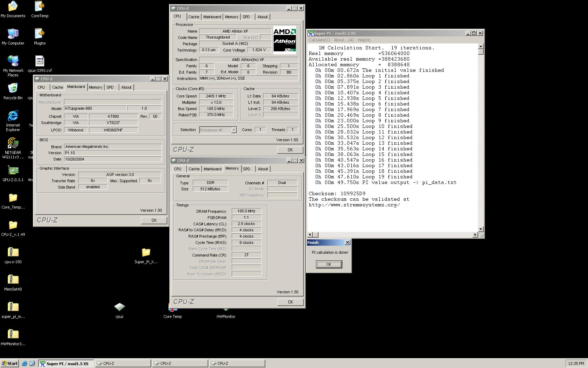Click Super PI vertical scrollbar down arrow

[481, 229]
